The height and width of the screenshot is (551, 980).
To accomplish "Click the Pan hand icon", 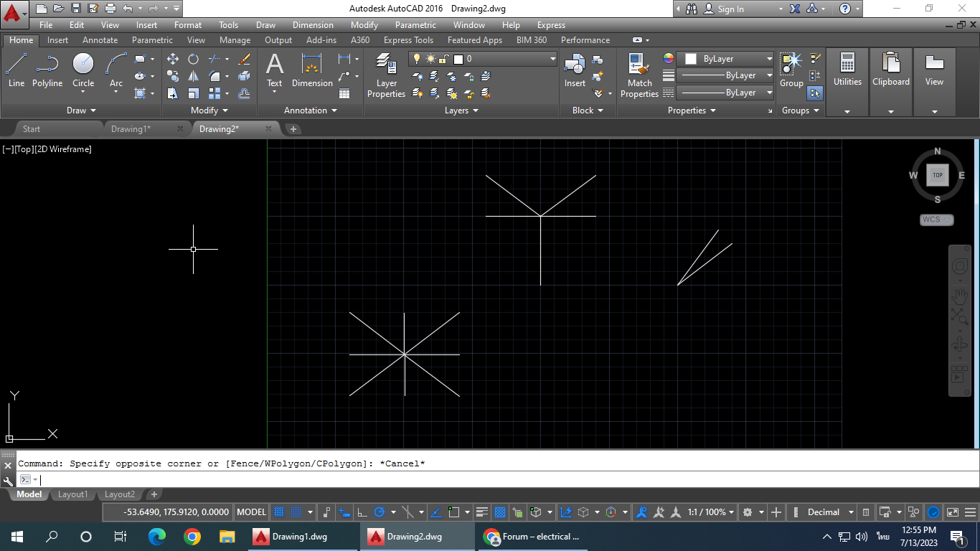I will [x=960, y=295].
